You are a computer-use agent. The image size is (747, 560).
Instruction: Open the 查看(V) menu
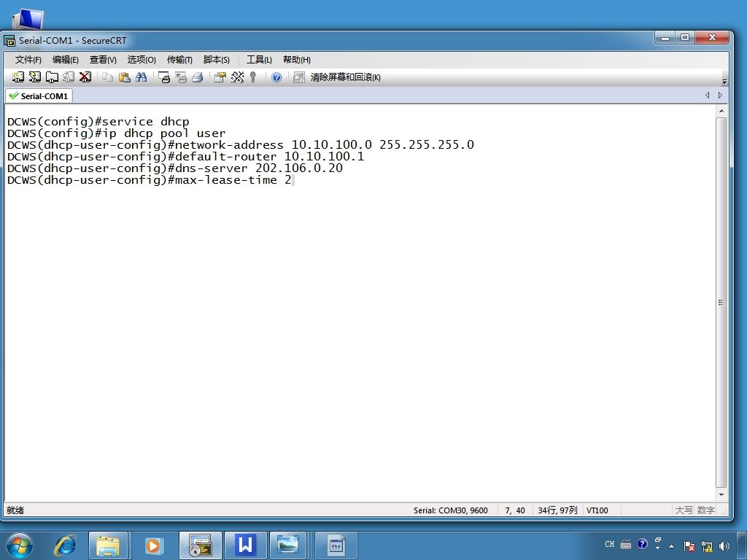point(103,60)
